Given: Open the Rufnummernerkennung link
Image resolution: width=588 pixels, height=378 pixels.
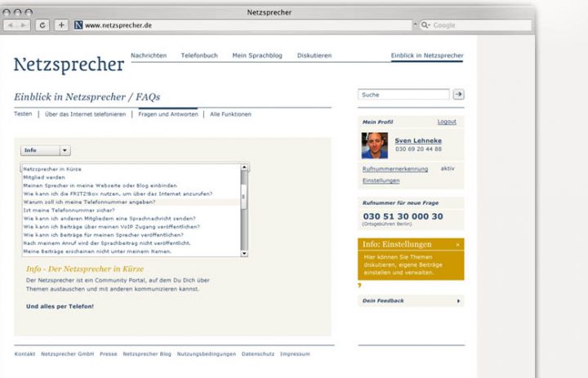Looking at the screenshot, I should (394, 168).
